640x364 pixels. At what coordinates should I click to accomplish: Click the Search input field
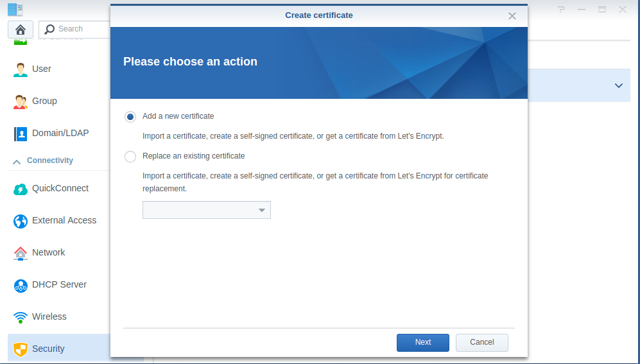point(74,30)
